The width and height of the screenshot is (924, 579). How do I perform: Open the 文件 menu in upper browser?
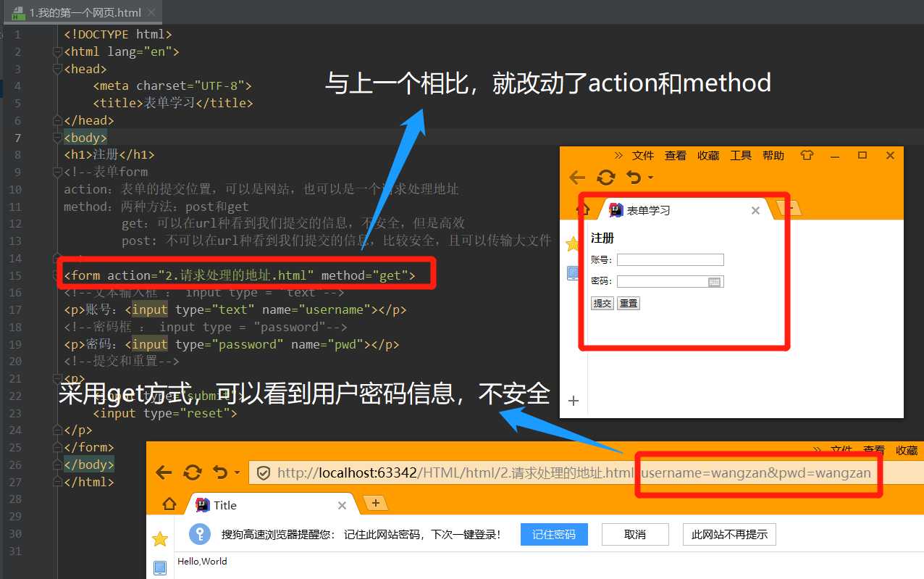click(643, 156)
